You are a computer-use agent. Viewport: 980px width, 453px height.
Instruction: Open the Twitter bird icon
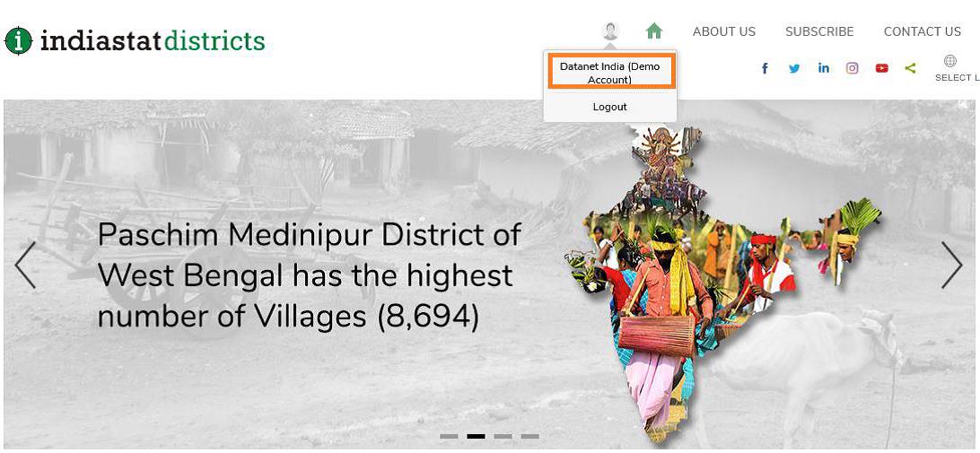click(793, 68)
